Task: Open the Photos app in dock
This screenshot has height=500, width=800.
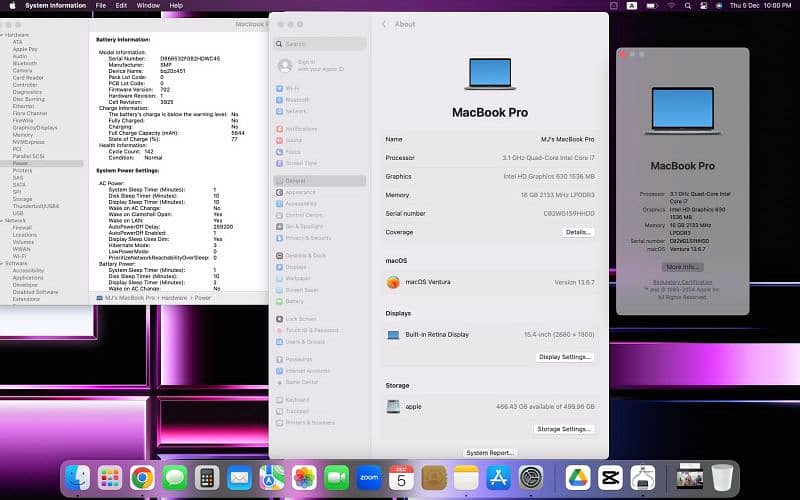Action: pyautogui.click(x=304, y=478)
